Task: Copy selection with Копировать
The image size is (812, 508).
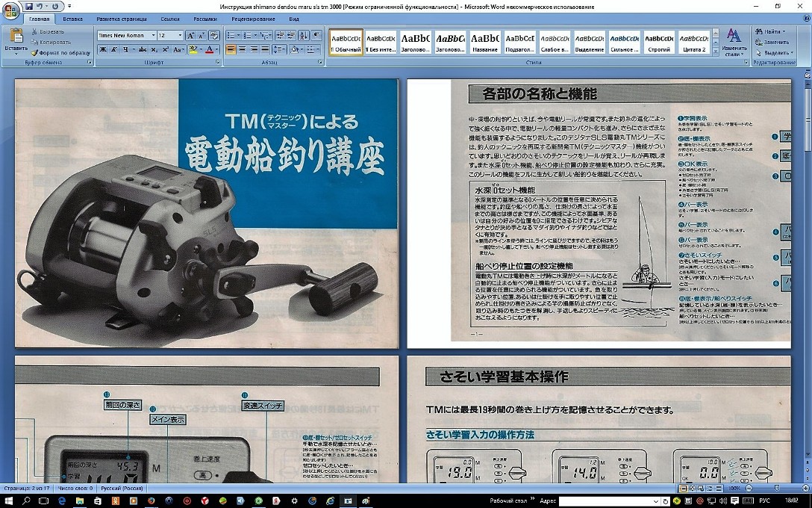Action: (x=51, y=42)
